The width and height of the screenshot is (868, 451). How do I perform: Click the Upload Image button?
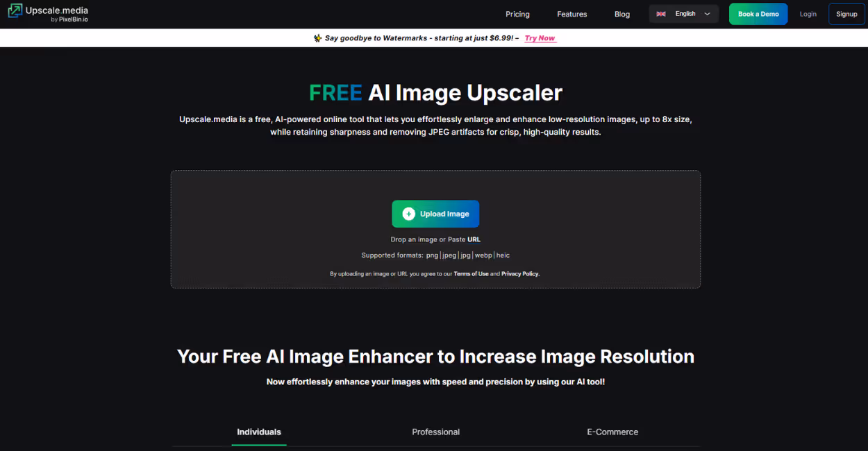(x=435, y=214)
